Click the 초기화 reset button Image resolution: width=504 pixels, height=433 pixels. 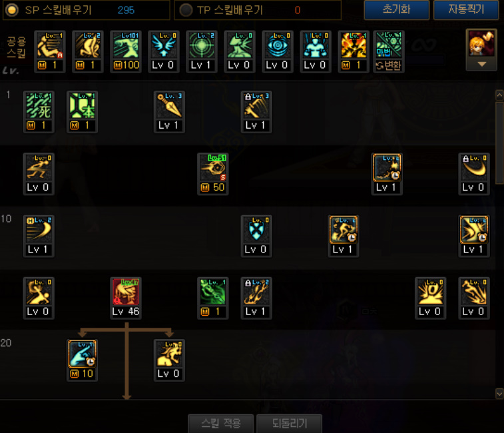396,9
